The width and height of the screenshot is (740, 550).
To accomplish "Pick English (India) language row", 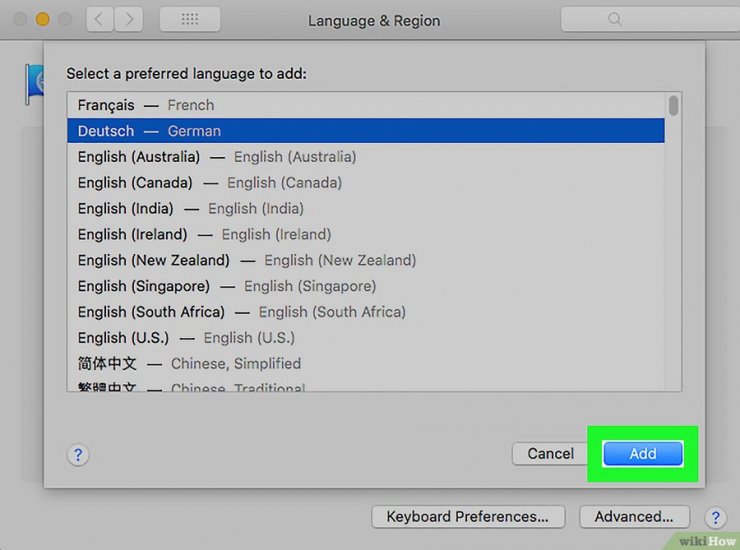I will coord(366,208).
